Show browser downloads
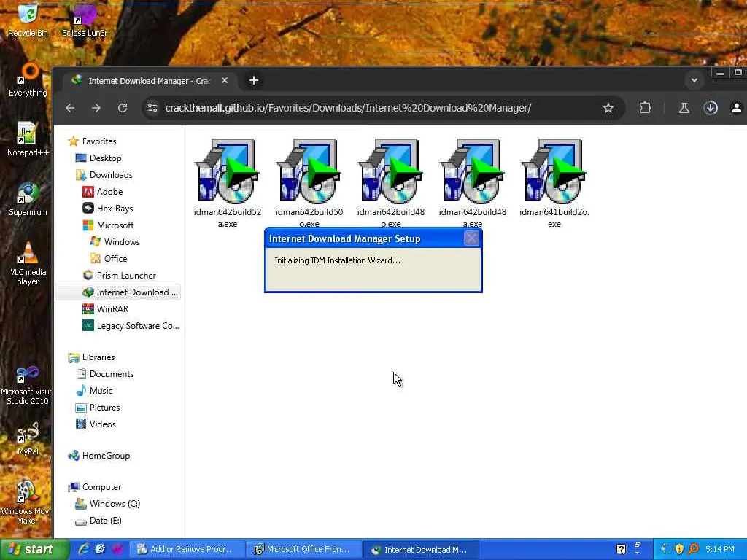Image resolution: width=747 pixels, height=560 pixels. (x=711, y=108)
